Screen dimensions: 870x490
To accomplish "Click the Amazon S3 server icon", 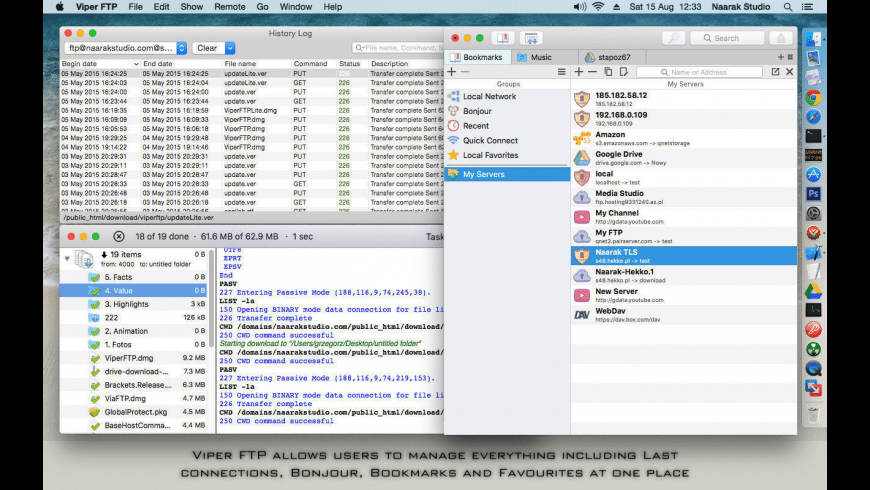I will click(581, 138).
